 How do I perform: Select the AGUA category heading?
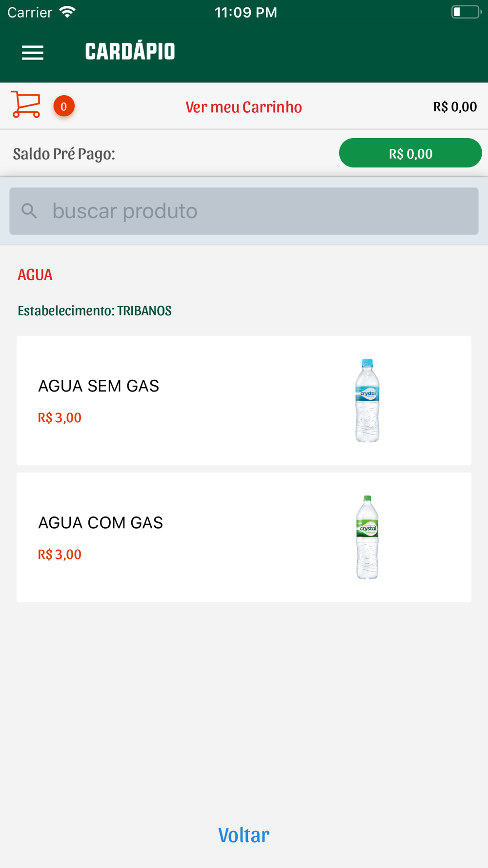(x=35, y=275)
